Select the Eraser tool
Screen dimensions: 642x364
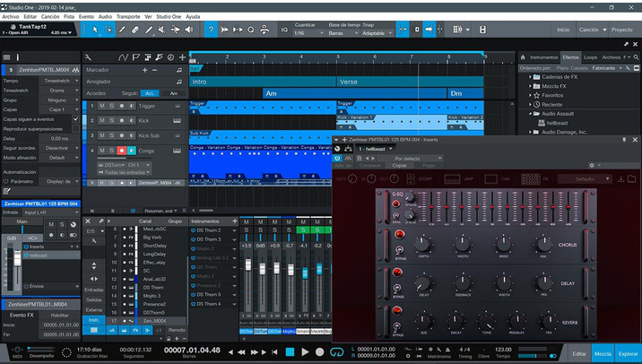click(x=135, y=30)
